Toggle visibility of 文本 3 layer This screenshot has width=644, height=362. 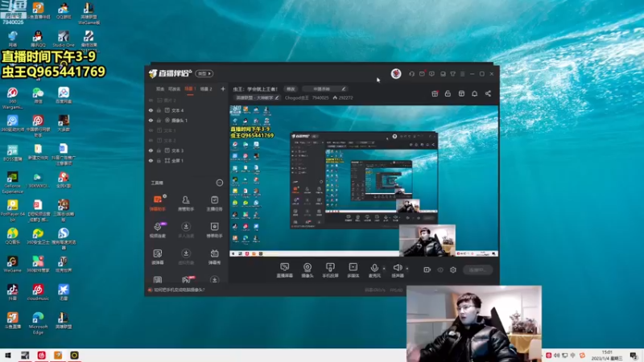point(151,150)
